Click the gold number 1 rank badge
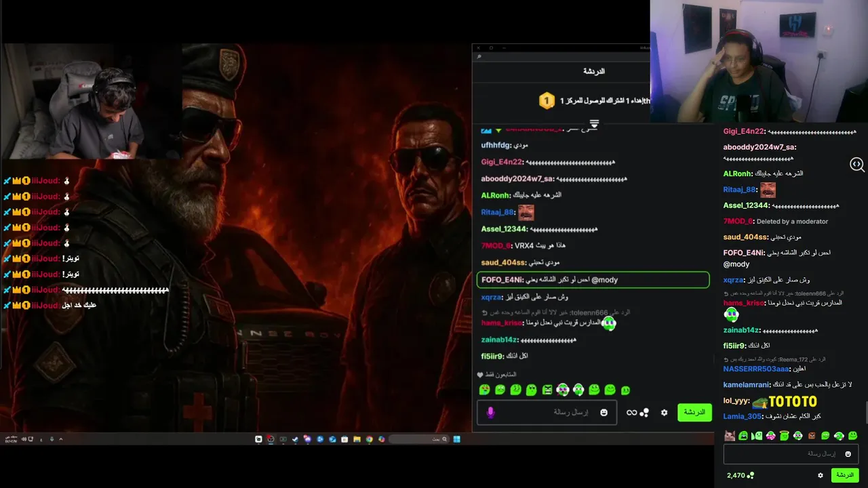The width and height of the screenshot is (868, 488). (x=547, y=101)
